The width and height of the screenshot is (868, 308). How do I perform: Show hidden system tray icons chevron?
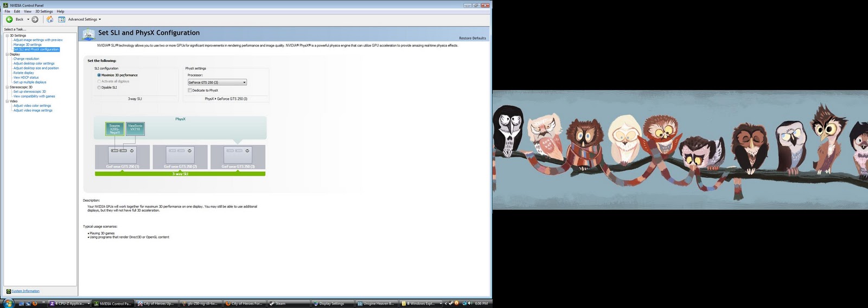point(446,304)
